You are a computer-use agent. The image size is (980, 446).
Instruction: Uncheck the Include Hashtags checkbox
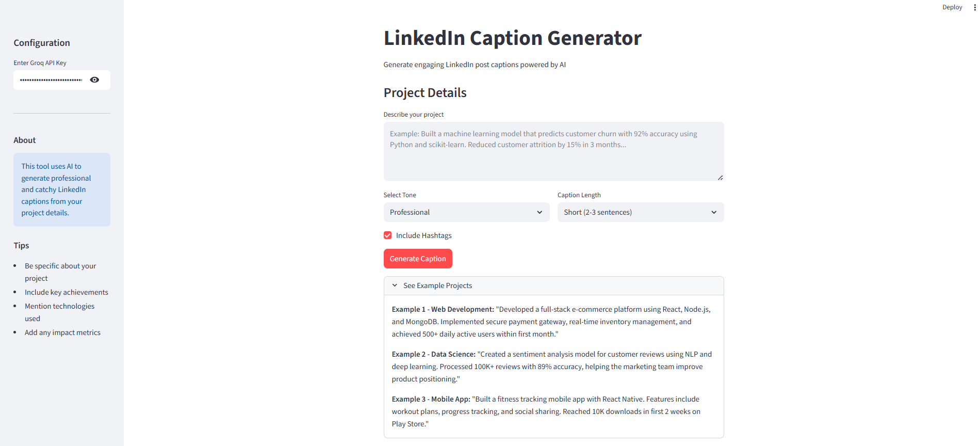pyautogui.click(x=388, y=235)
